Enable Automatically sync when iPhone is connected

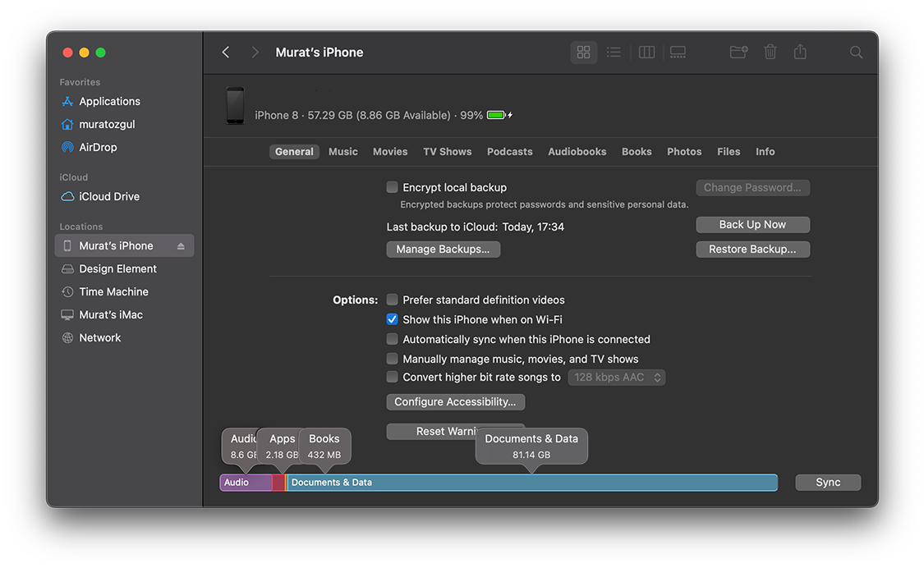click(x=392, y=339)
